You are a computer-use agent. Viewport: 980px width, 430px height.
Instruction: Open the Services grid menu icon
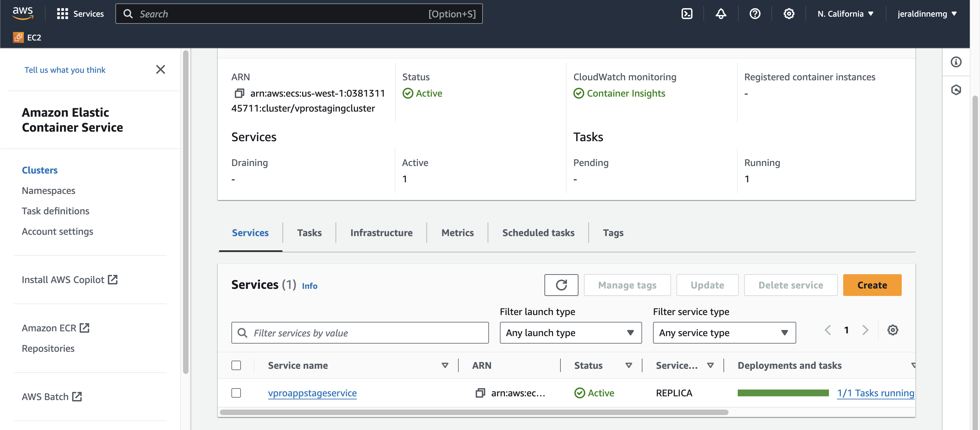pyautogui.click(x=62, y=14)
